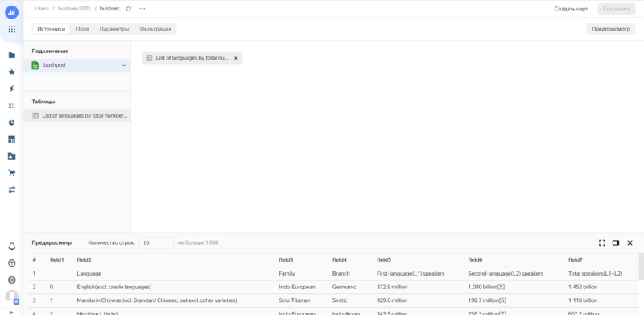Click the Sinitic branch cell

click(x=341, y=300)
